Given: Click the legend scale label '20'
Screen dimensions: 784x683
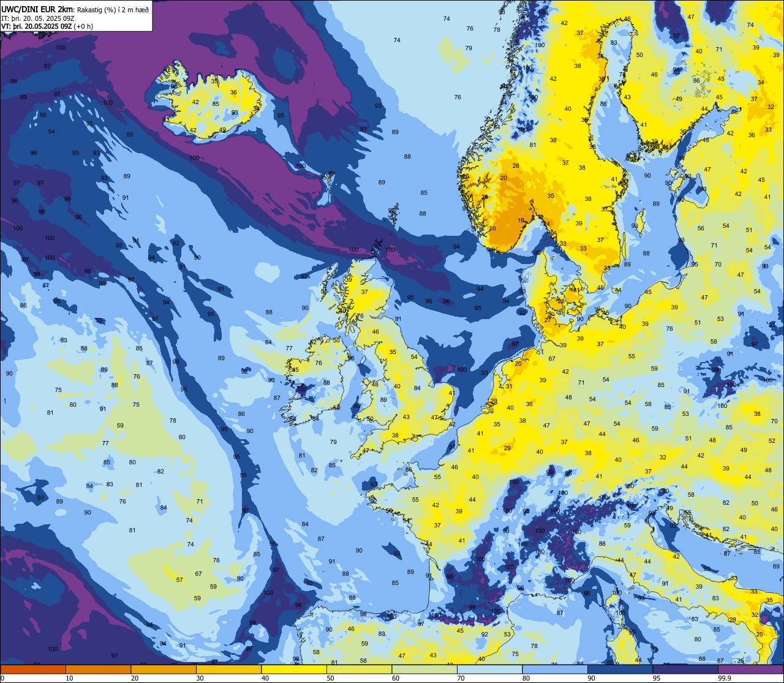Looking at the screenshot, I should [135, 678].
